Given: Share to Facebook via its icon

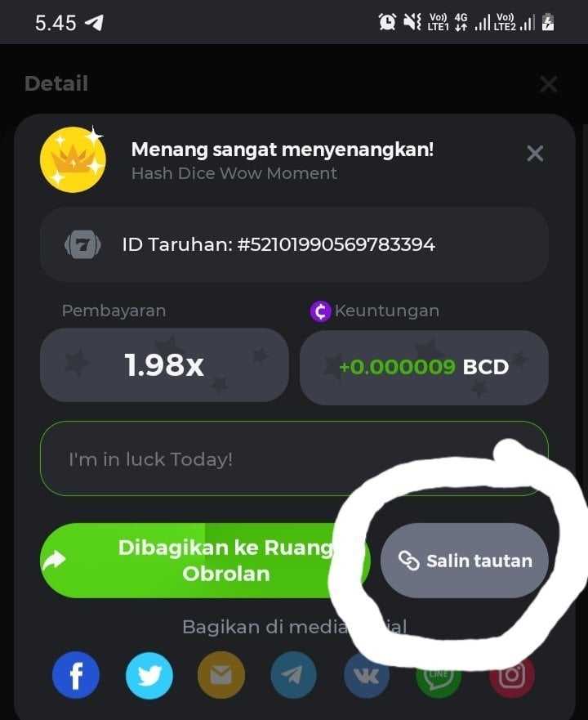Looking at the screenshot, I should pyautogui.click(x=76, y=675).
